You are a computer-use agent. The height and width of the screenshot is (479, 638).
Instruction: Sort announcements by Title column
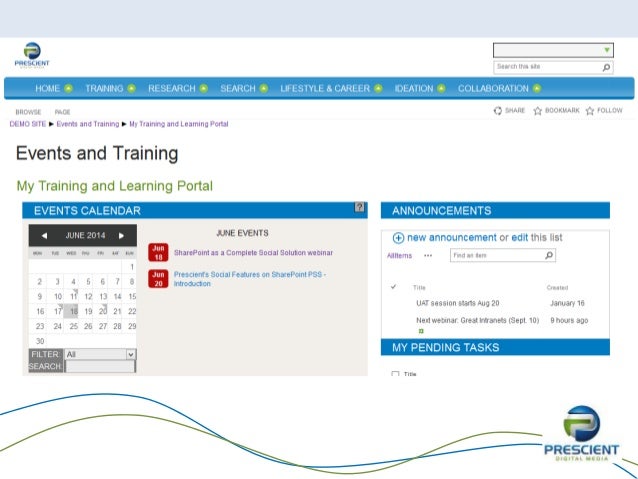[419, 288]
